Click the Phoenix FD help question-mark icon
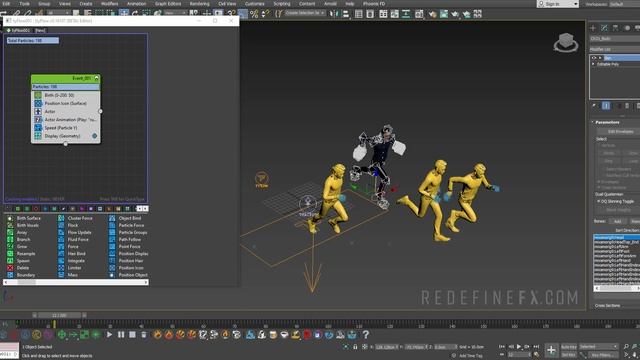 point(366,335)
